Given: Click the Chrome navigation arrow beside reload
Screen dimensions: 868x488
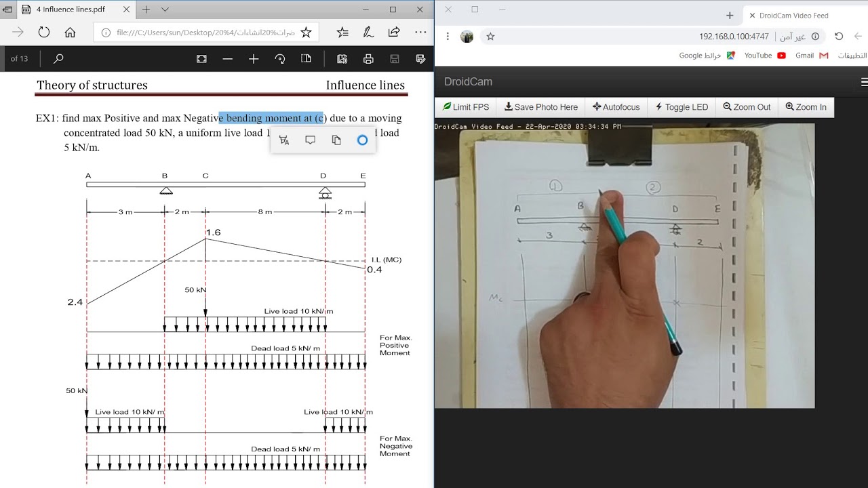Looking at the screenshot, I should tap(858, 37).
